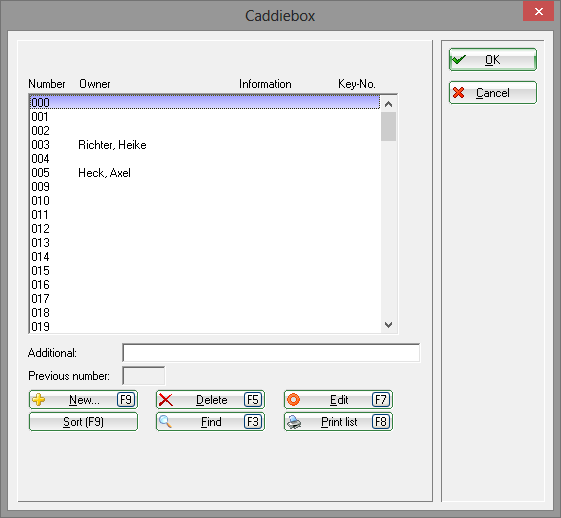This screenshot has width=561, height=518.
Task: Select box 003 owned by Richter, Heike
Action: 205,145
